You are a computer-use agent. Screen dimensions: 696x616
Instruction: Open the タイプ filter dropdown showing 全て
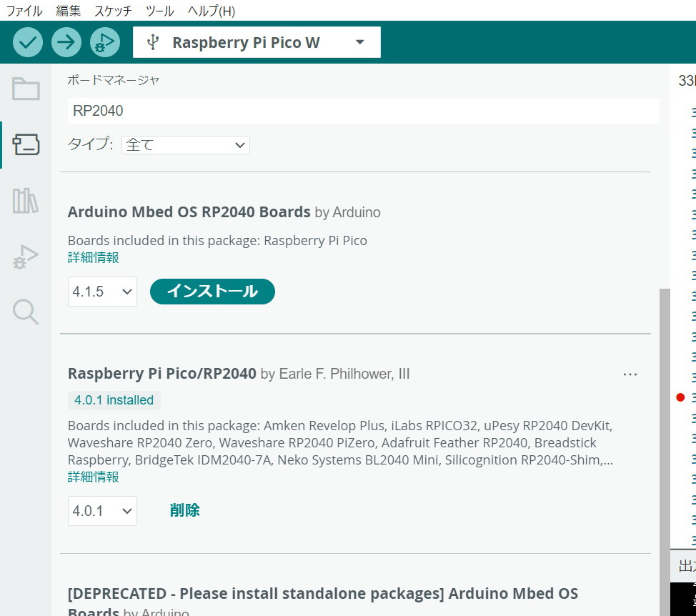click(186, 145)
